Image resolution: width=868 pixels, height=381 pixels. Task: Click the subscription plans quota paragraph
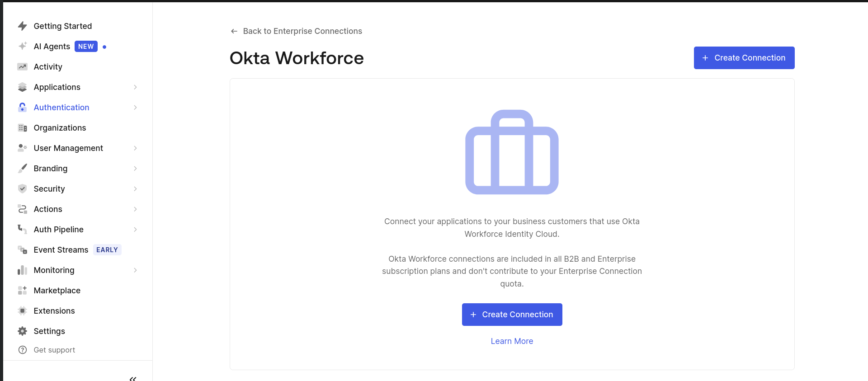coord(512,271)
